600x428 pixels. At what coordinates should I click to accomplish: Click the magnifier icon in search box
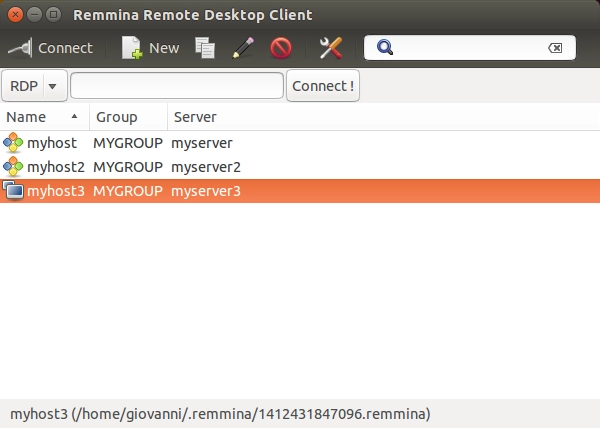pyautogui.click(x=385, y=47)
